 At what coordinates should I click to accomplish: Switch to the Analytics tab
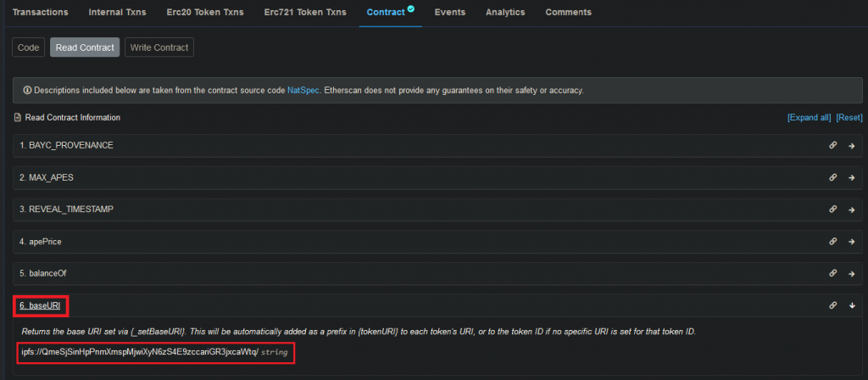pyautogui.click(x=505, y=12)
